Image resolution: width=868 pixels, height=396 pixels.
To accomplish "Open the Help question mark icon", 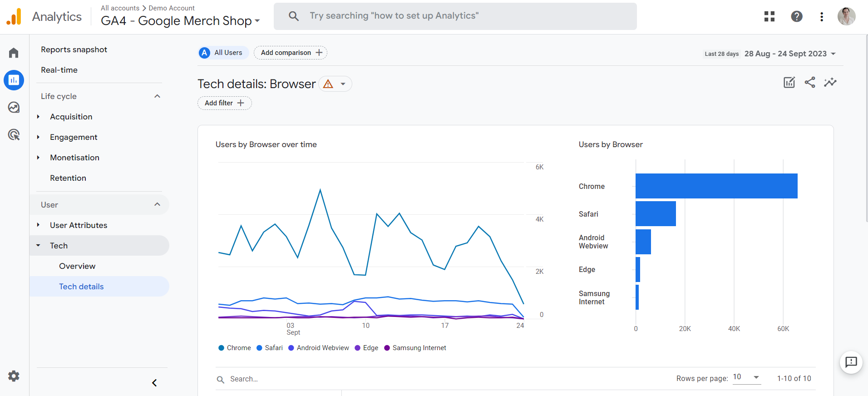I will click(796, 16).
